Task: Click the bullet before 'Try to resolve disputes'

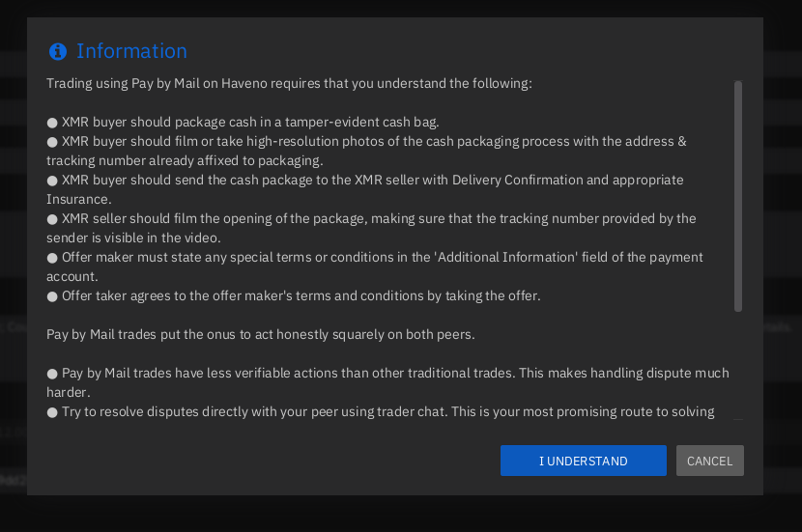Action: pyautogui.click(x=52, y=412)
